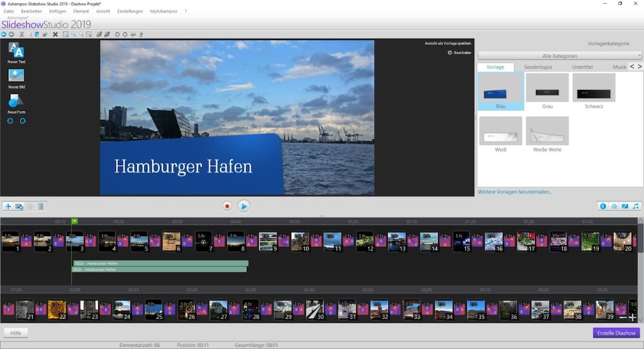Click the trash can delete-slide icon
Screen dimensions: 644x349
point(41,206)
